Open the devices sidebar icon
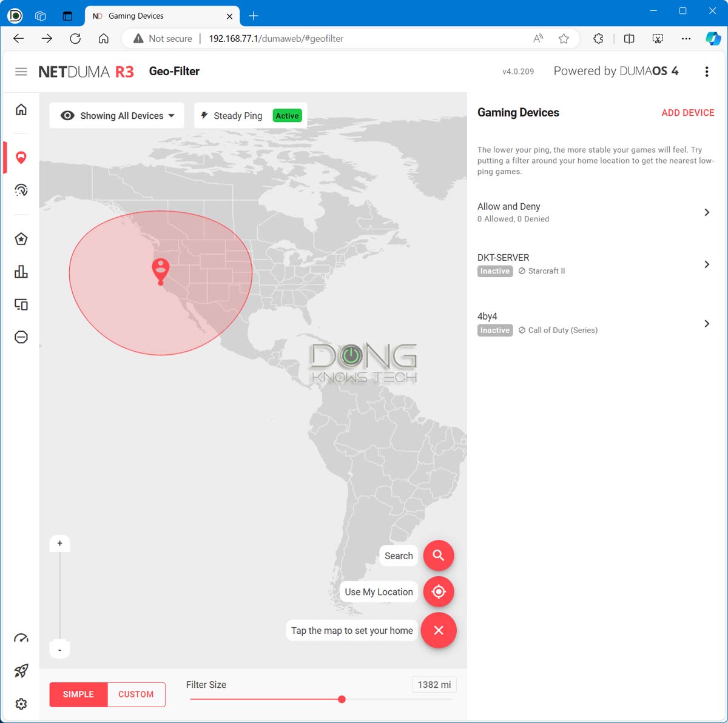The image size is (728, 723). [x=21, y=304]
